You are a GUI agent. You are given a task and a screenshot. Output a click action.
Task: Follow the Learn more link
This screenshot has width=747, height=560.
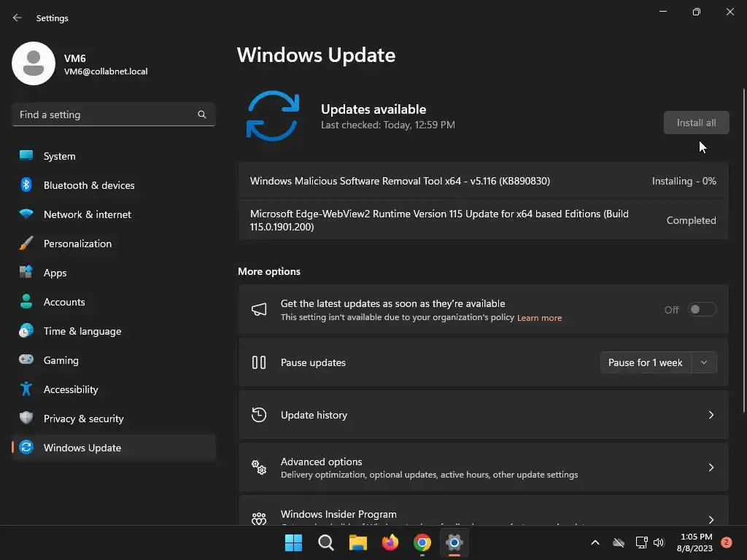click(539, 318)
